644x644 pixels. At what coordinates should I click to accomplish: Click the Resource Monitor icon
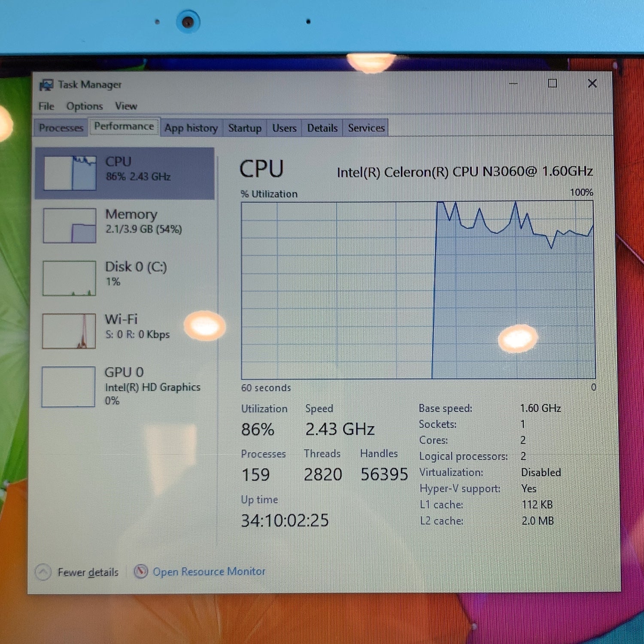[x=141, y=571]
